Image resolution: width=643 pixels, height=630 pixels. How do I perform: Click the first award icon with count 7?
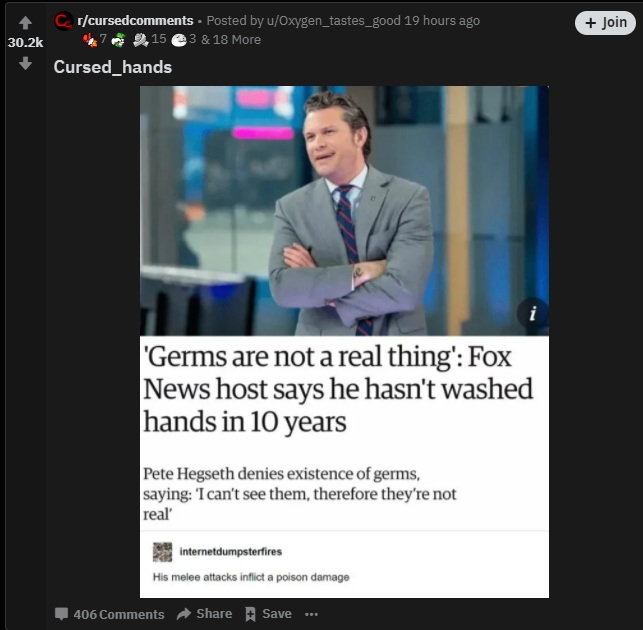(90, 40)
